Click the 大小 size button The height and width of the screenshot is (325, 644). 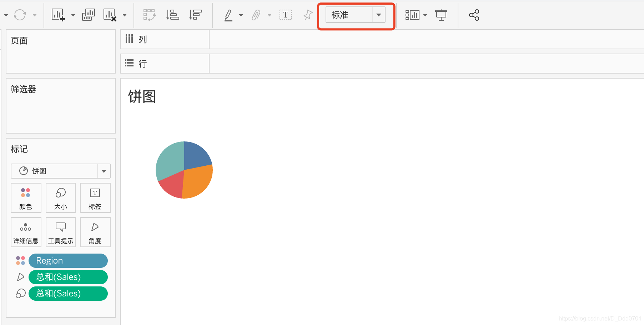pos(61,198)
